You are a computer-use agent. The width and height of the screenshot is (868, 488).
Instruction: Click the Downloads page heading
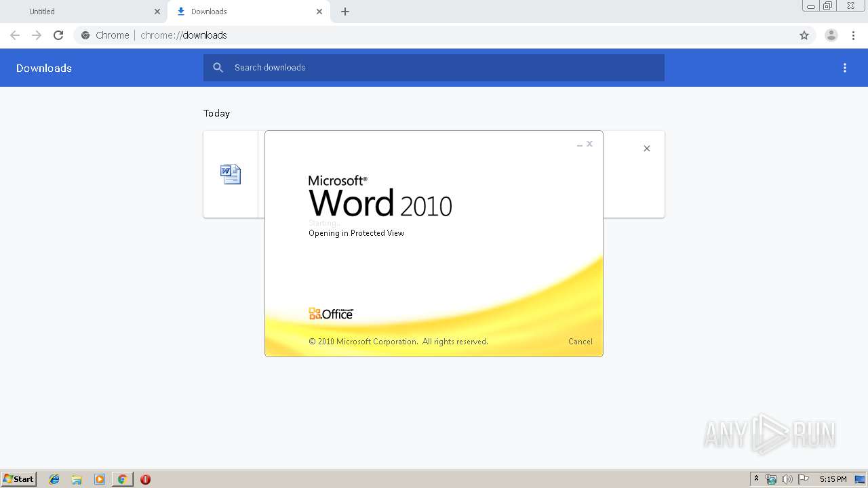[x=44, y=68]
